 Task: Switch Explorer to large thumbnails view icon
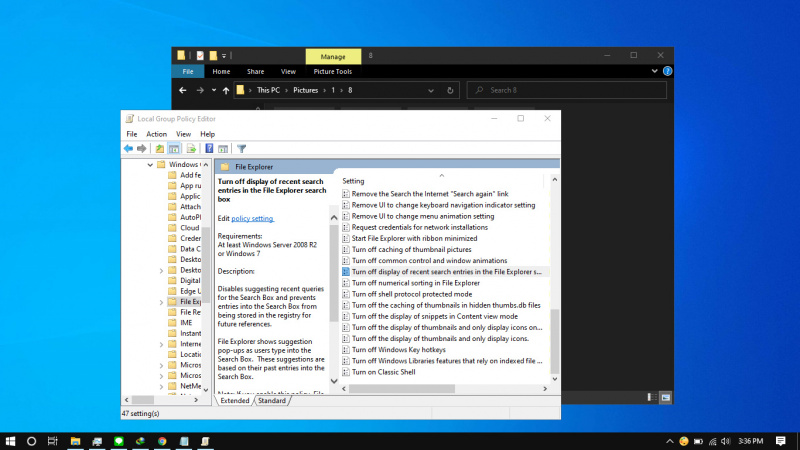point(666,397)
